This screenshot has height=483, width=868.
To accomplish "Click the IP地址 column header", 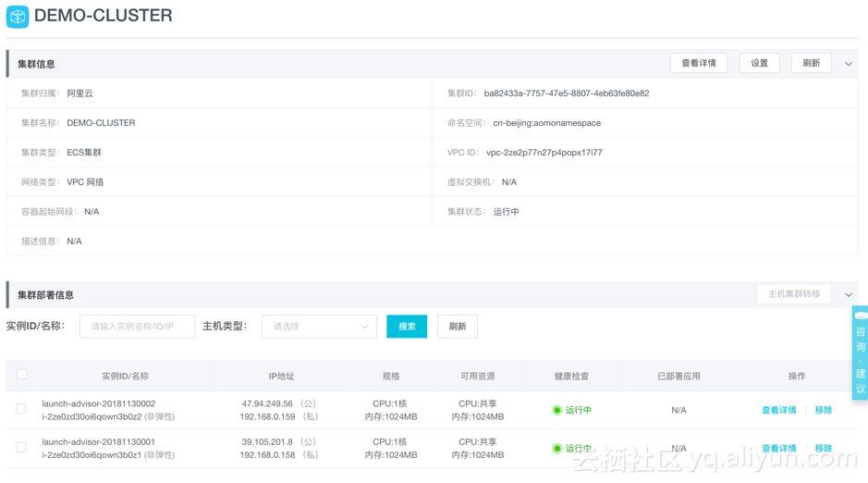I will pyautogui.click(x=281, y=376).
